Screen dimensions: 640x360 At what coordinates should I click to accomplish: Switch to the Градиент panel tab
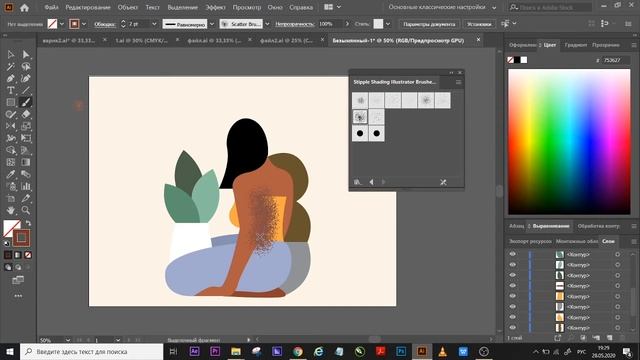coord(576,45)
